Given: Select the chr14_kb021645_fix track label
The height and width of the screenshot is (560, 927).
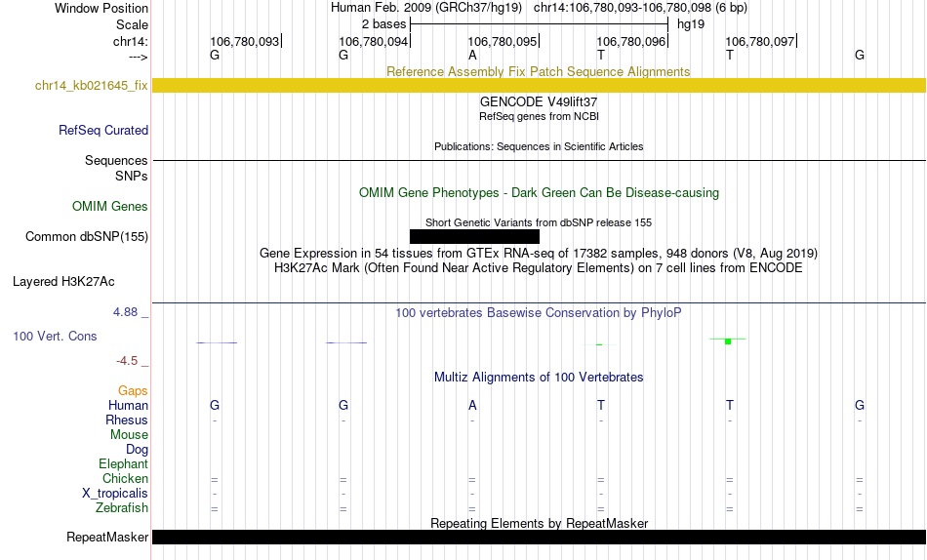Looking at the screenshot, I should click(91, 86).
